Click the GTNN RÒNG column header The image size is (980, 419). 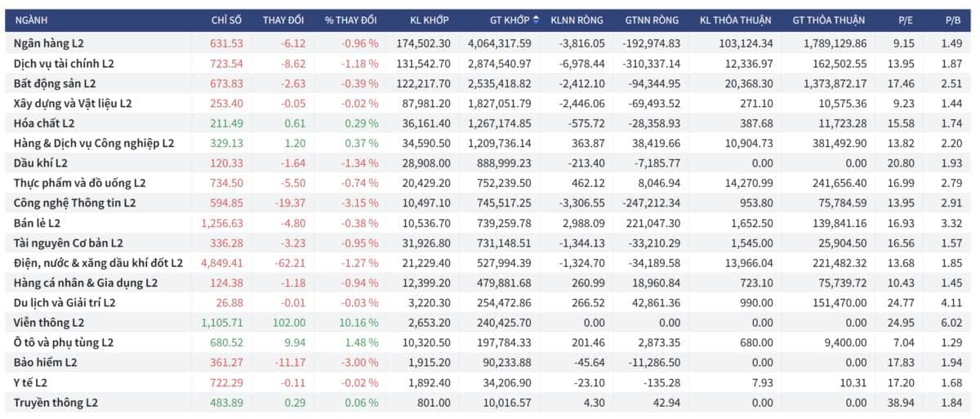[652, 20]
